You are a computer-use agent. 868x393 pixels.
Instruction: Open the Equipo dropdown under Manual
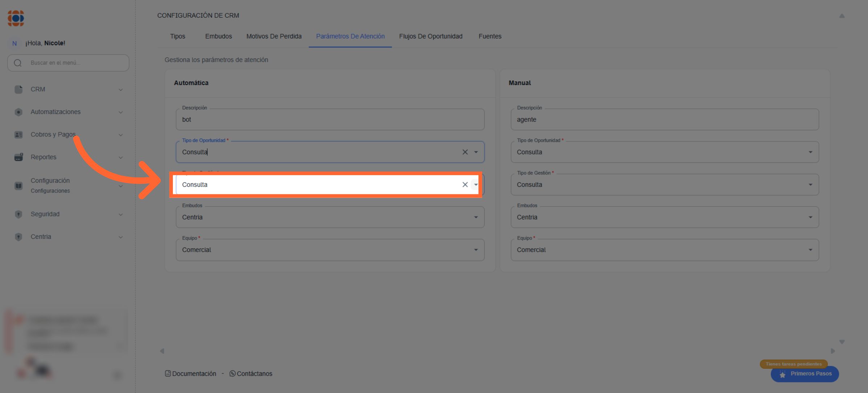(x=810, y=250)
